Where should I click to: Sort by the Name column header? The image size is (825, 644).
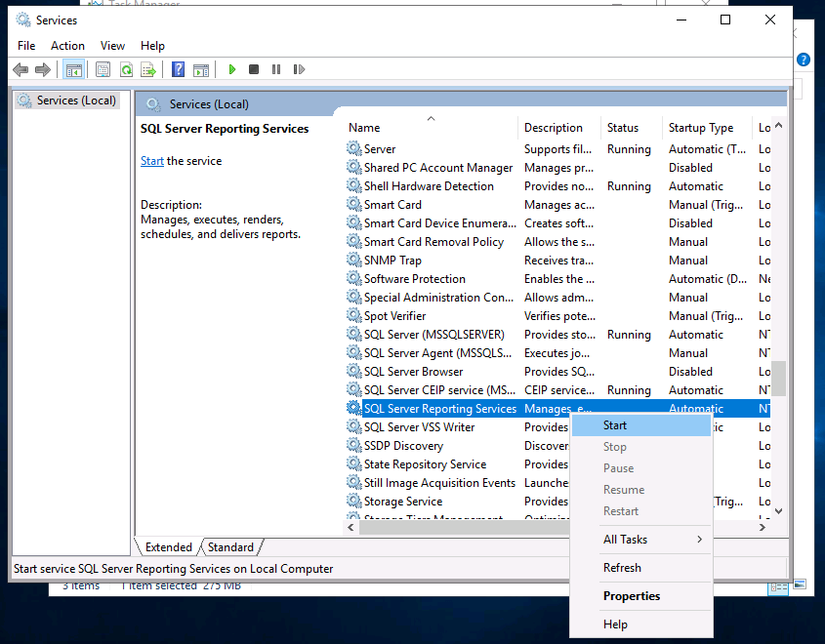point(432,127)
